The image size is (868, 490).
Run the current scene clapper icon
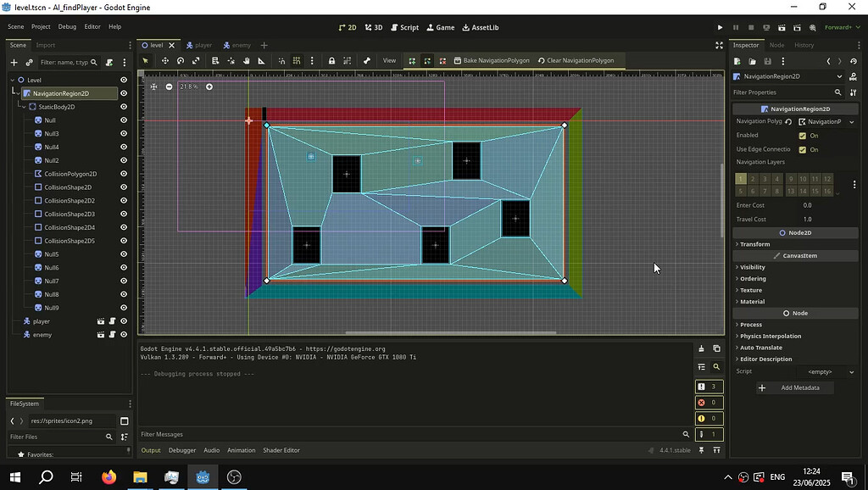point(782,27)
